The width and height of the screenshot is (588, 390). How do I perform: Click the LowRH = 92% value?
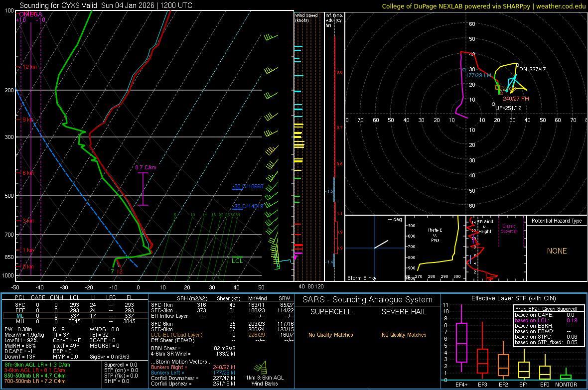(x=20, y=340)
